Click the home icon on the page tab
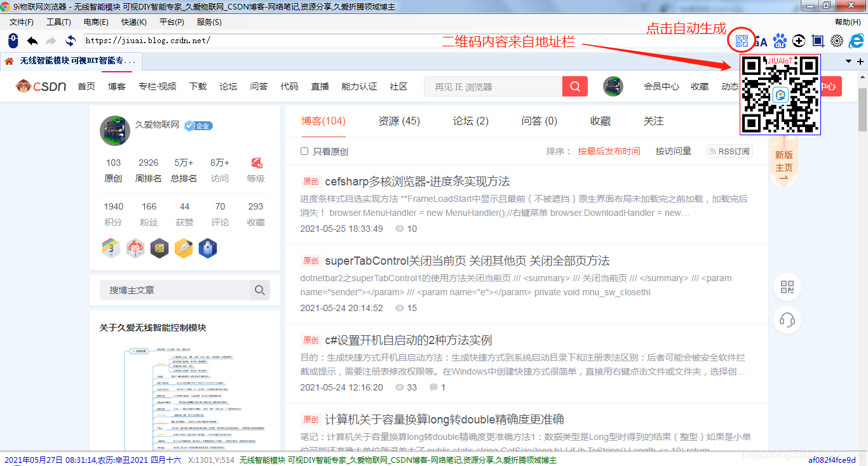 click(9, 61)
